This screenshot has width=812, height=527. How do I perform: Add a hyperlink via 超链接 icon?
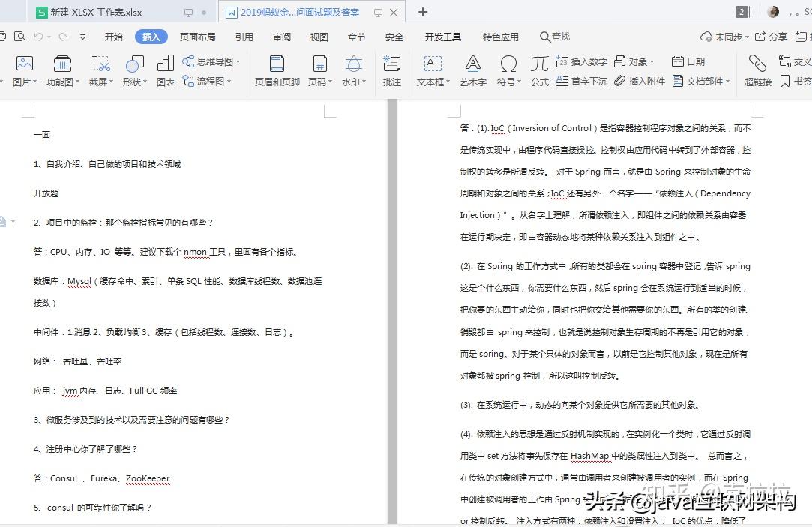pyautogui.click(x=757, y=71)
